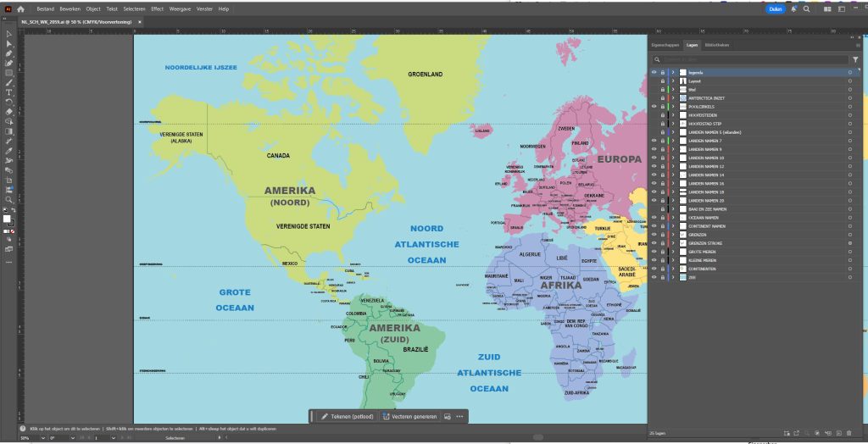868x444 pixels.
Task: Select the Pen tool
Action: 8,53
